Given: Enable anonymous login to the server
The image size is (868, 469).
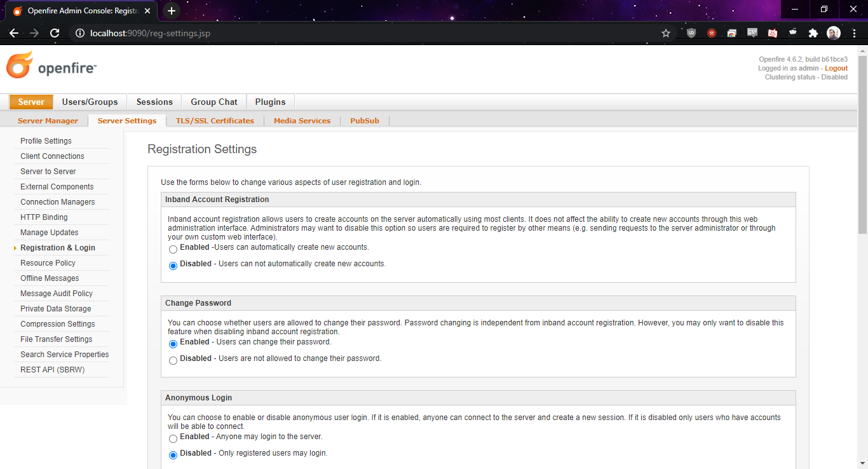Looking at the screenshot, I should pos(173,439).
